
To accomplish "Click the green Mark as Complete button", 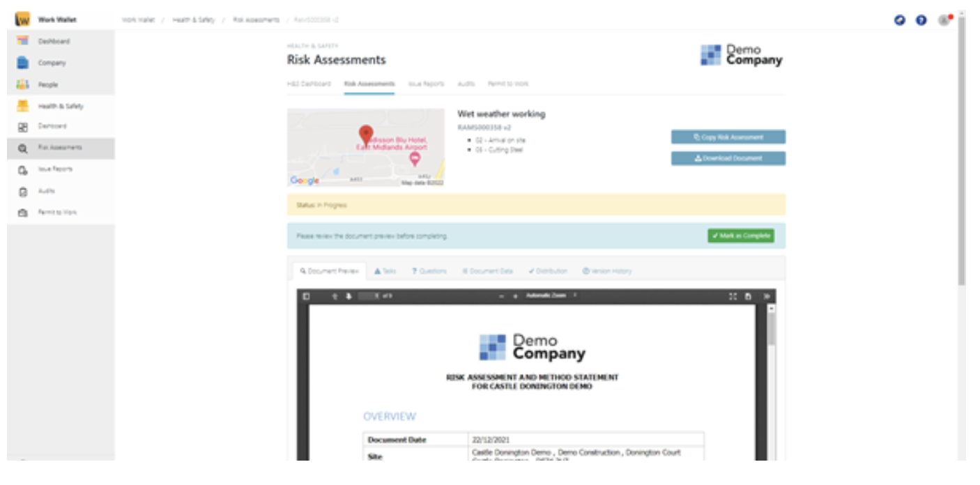I will tap(741, 236).
